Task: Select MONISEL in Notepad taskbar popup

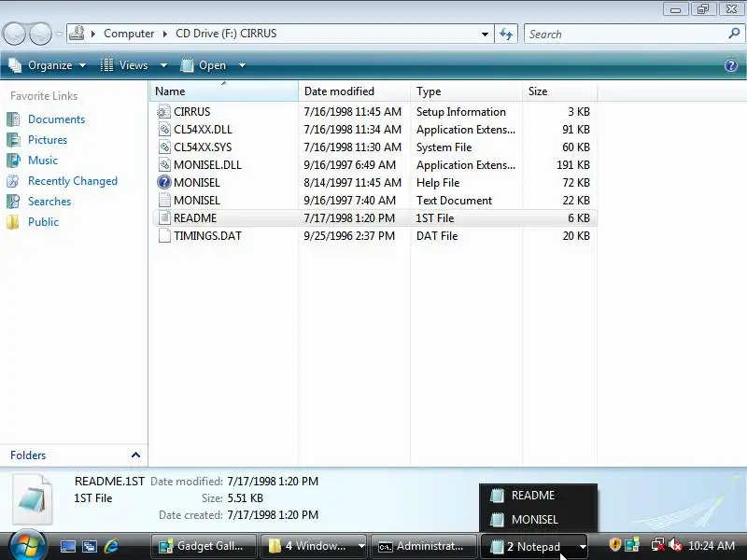Action: (x=539, y=520)
